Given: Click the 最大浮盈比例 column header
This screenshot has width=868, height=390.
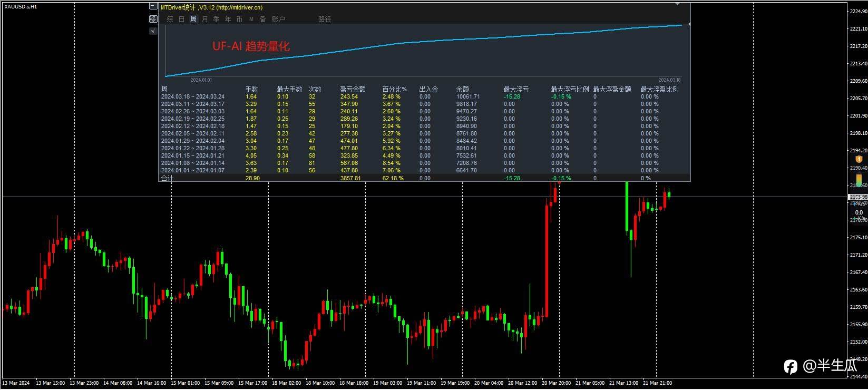Looking at the screenshot, I should (659, 89).
